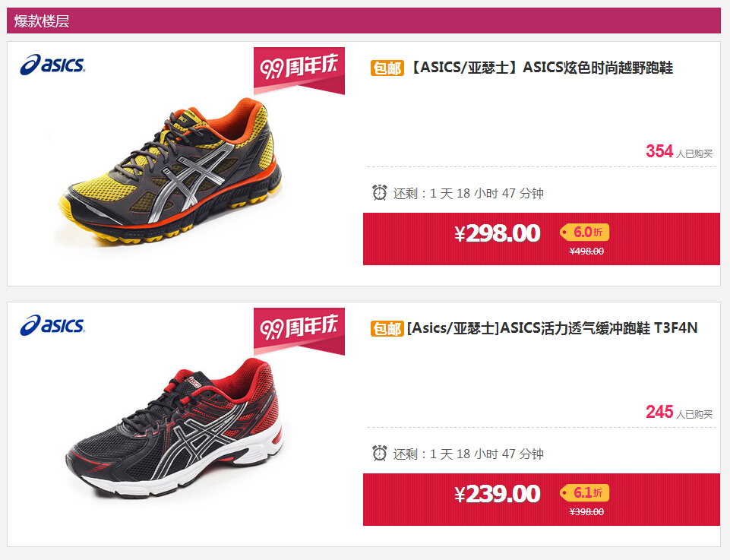Click the 99周年庆 ribbon on the yellow shoe
This screenshot has height=560, width=730.
point(299,71)
